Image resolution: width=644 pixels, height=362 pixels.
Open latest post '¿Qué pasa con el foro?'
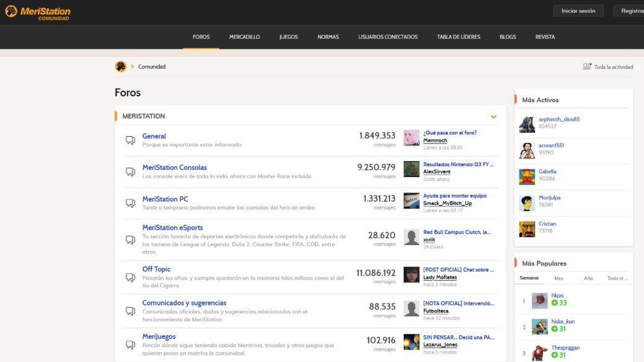click(x=450, y=132)
